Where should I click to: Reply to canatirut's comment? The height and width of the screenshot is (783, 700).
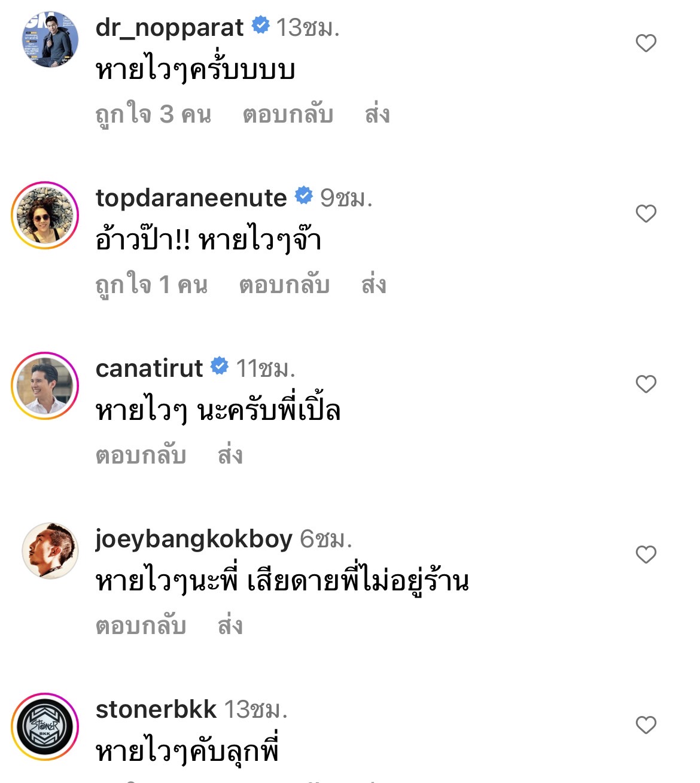click(x=141, y=455)
